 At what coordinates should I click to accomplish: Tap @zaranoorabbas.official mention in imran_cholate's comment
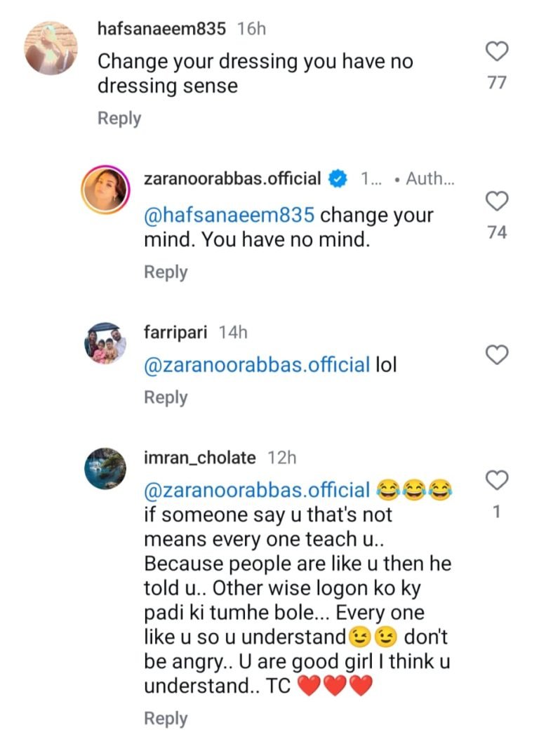click(257, 490)
